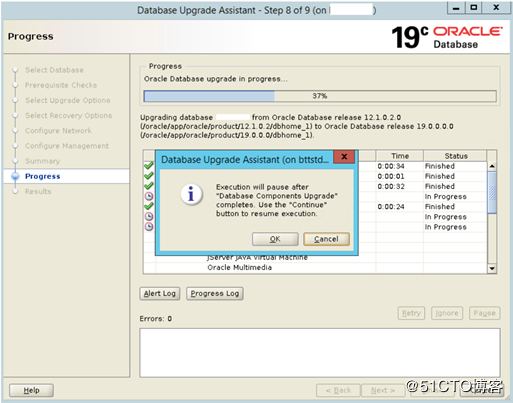Click the 37% upgrade progress bar
This screenshot has width=513, height=403.
320,96
